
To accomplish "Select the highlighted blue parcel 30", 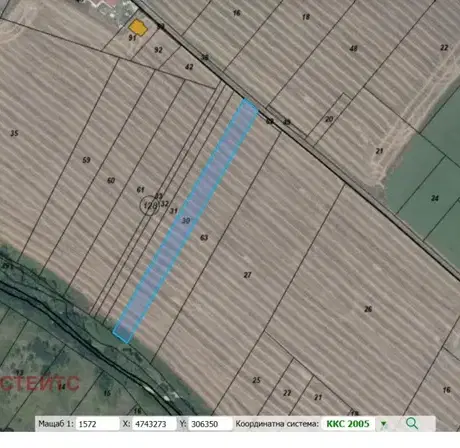I will (x=186, y=221).
